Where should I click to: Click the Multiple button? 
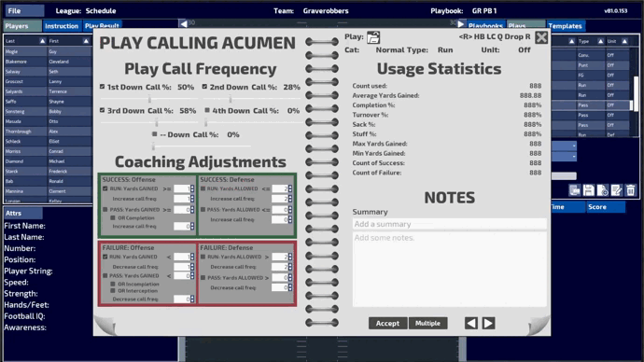[427, 324]
